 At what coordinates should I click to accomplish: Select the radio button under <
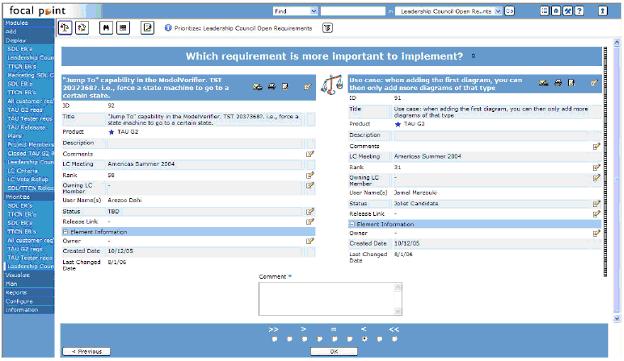click(365, 339)
